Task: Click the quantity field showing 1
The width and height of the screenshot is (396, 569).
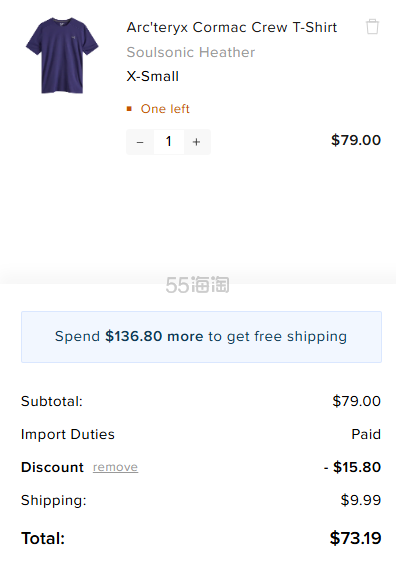Action: coord(168,142)
